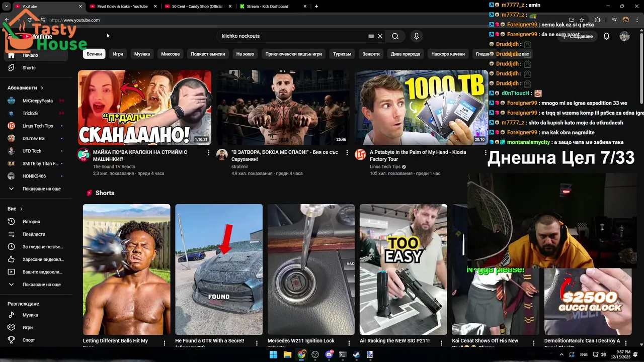Click 'A Petabyte in the Palm of My Hand' title

[x=418, y=155]
